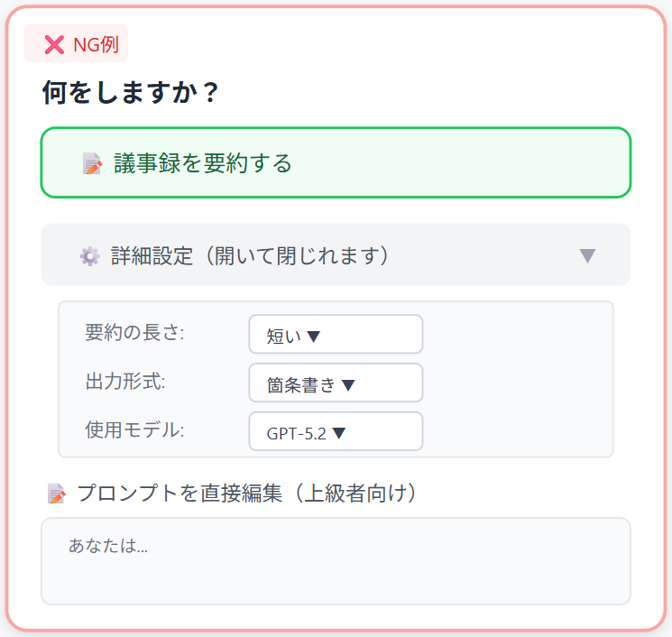Click the arrow beside 短い

tap(314, 337)
